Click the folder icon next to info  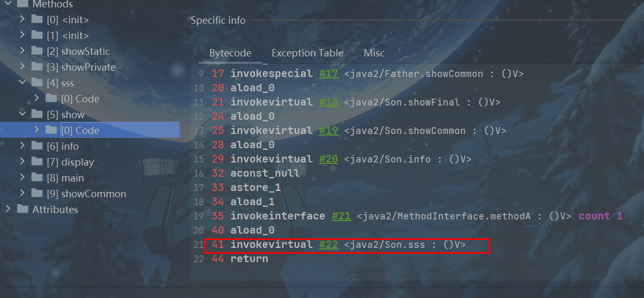(x=37, y=146)
